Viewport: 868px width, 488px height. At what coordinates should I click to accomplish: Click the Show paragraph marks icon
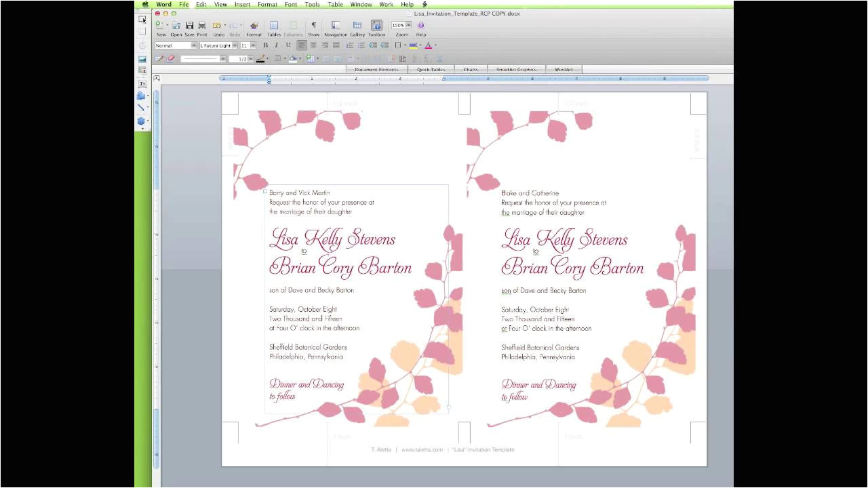tap(313, 25)
